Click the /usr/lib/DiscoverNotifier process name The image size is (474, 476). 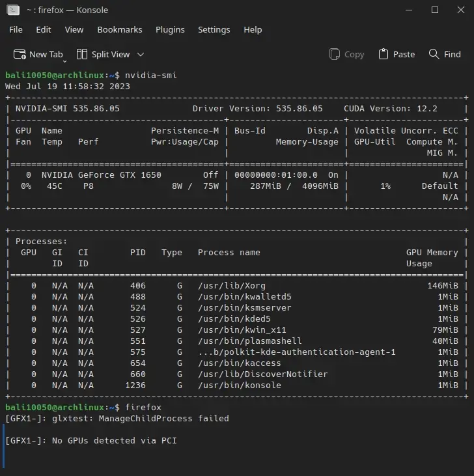[x=263, y=374]
